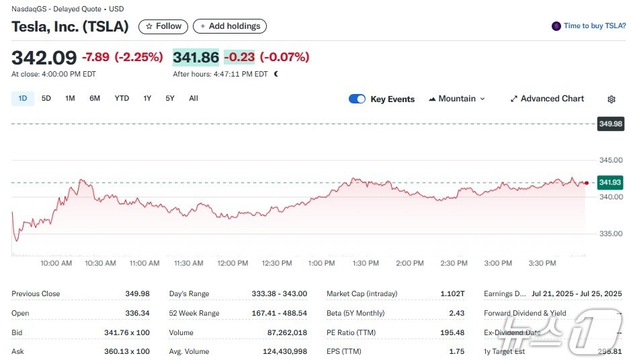The image size is (631, 364).
Task: Toggle the Key Events switch off
Action: click(357, 99)
